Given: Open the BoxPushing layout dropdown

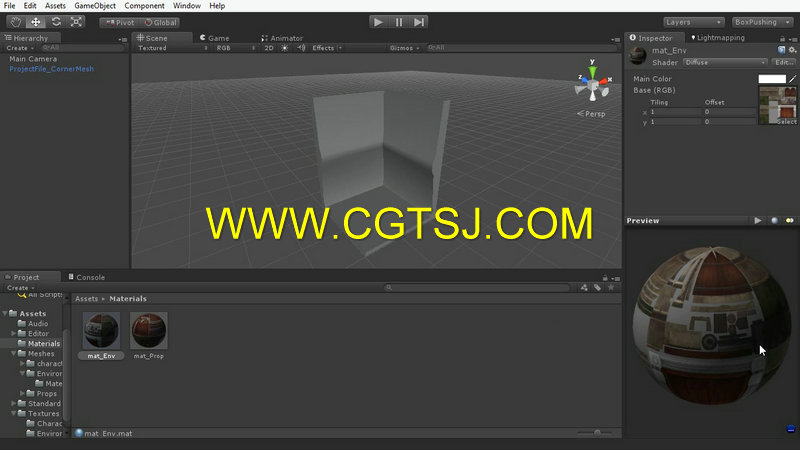Looking at the screenshot, I should [762, 22].
